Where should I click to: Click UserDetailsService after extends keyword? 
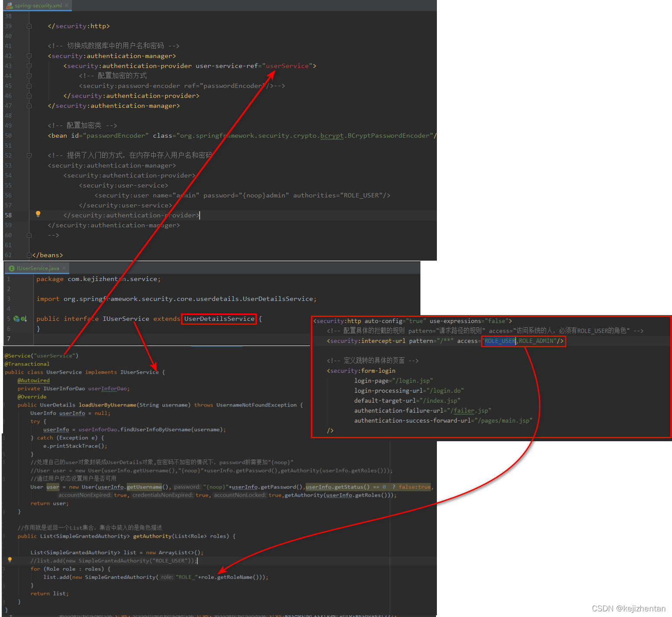point(219,319)
